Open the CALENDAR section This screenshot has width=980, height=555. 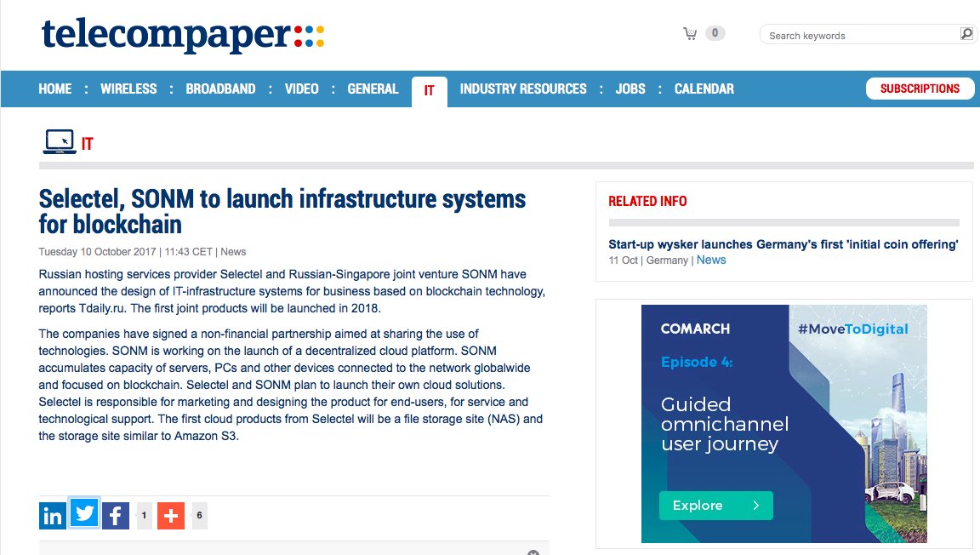[704, 89]
